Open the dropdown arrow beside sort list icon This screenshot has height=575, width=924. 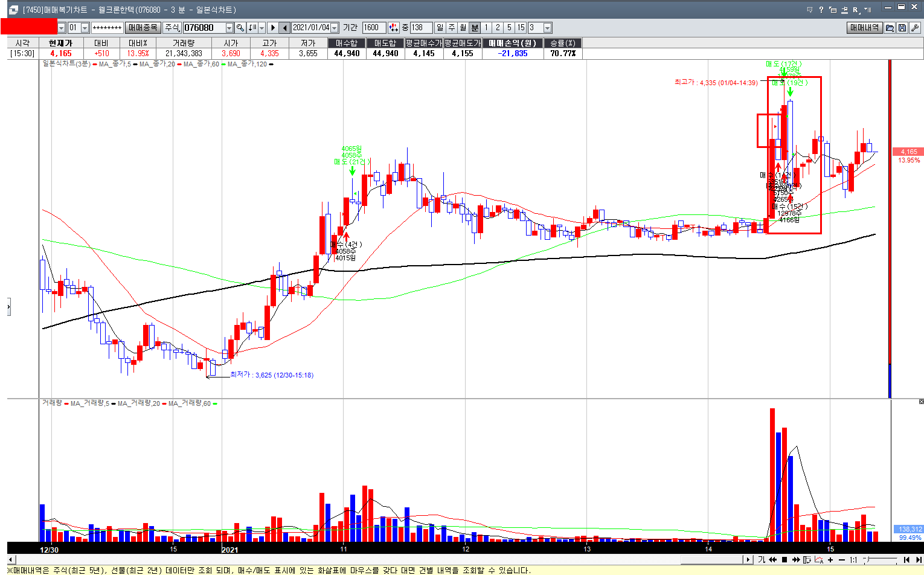[261, 28]
